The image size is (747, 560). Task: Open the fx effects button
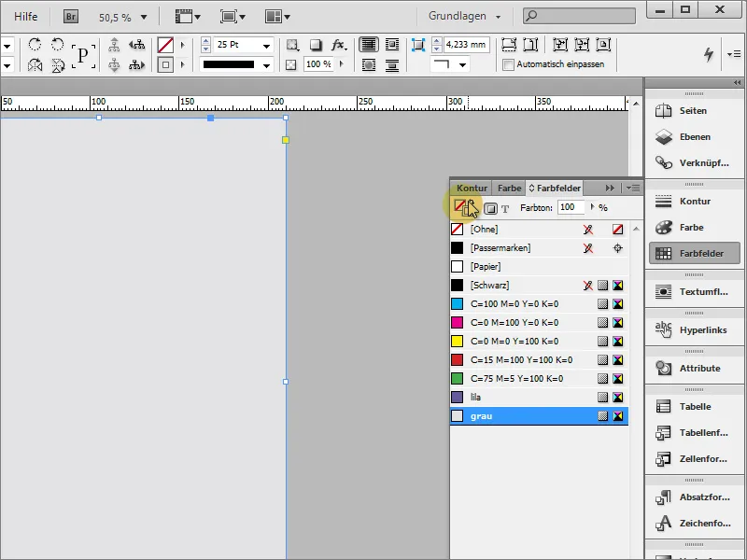[339, 45]
